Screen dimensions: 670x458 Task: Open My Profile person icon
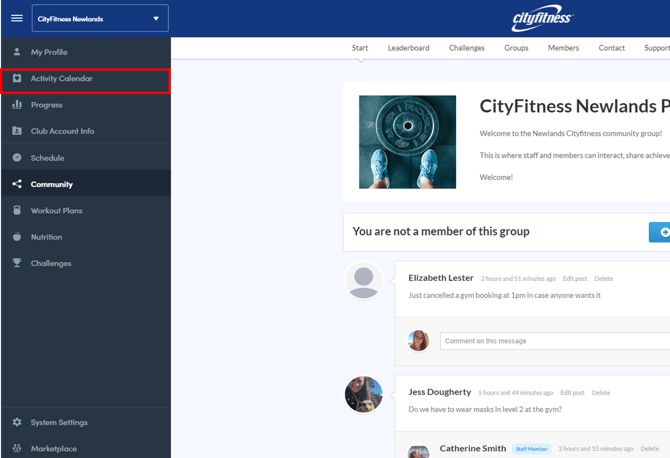pyautogui.click(x=17, y=52)
